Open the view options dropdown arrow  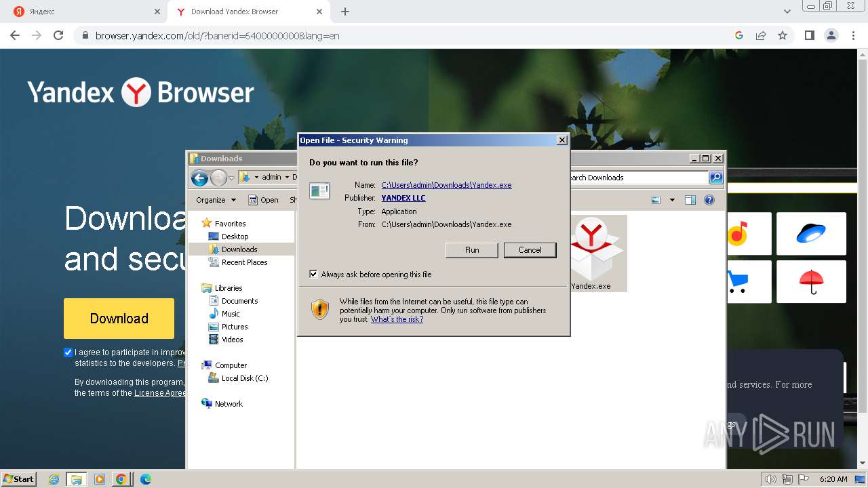tap(672, 200)
